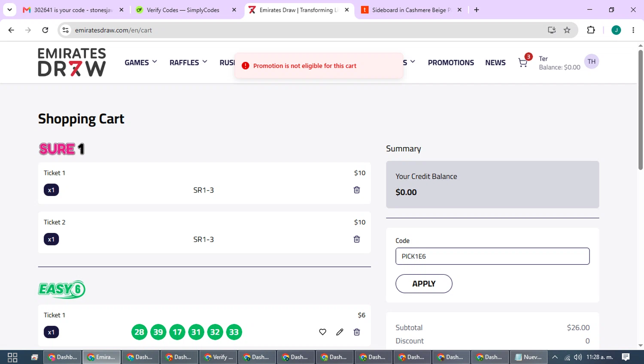View site information beside the URL

65,30
